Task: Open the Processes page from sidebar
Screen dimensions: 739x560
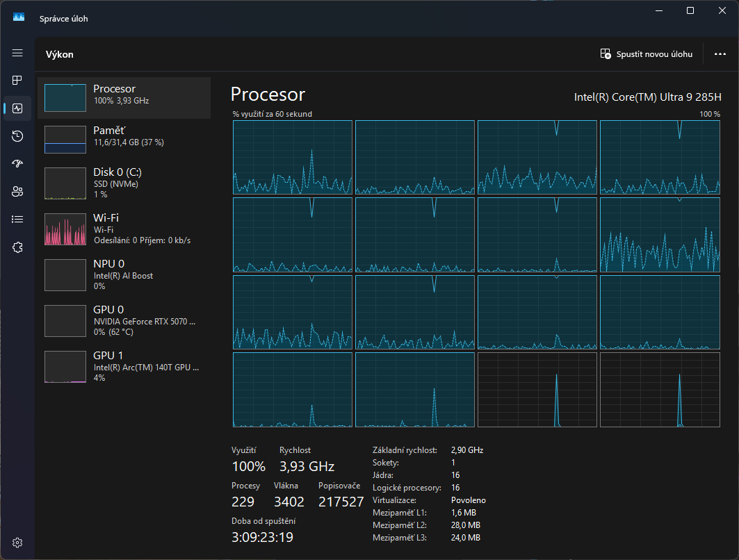Action: [17, 81]
